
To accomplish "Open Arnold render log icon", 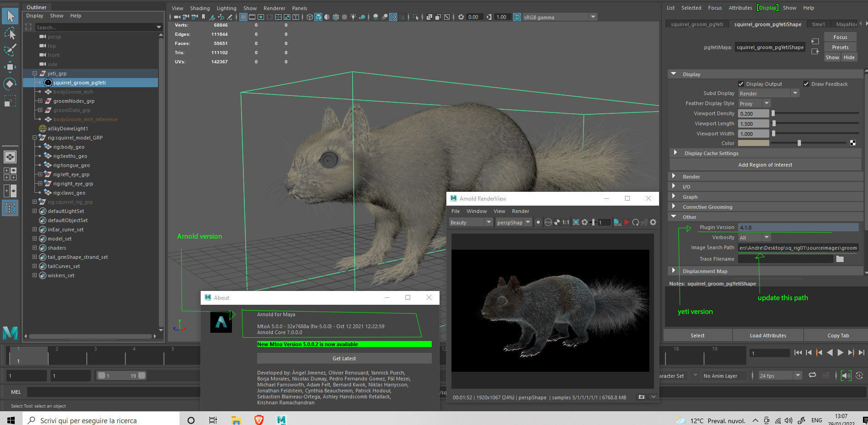I will (617, 222).
